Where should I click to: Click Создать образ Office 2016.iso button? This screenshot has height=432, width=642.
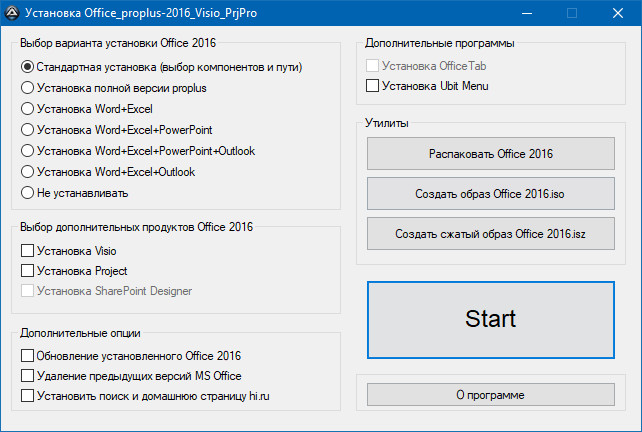click(x=490, y=193)
